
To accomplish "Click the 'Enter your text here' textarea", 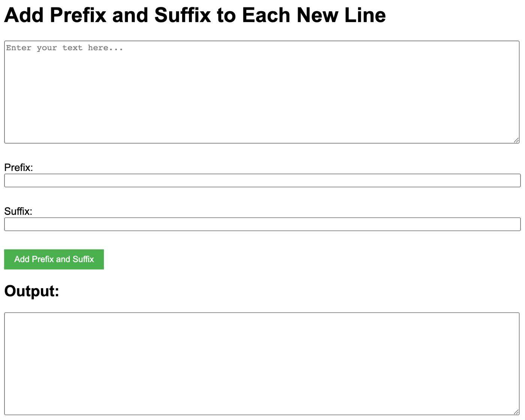I will pyautogui.click(x=262, y=90).
